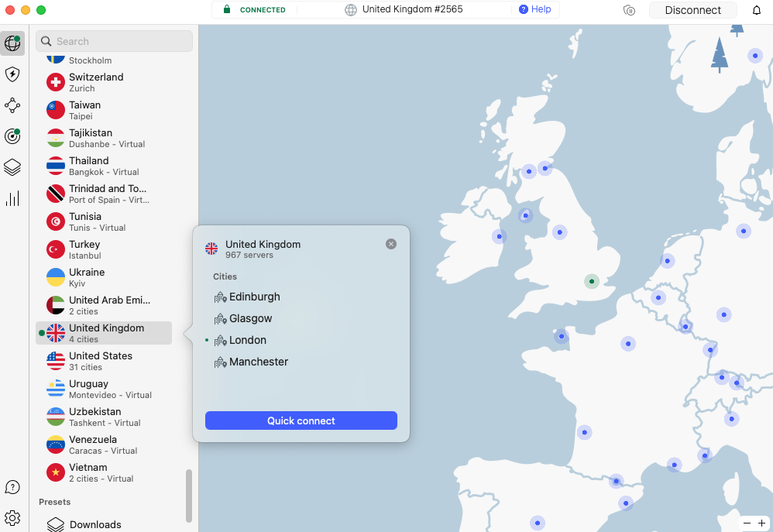
Task: Open the help question bubble icon
Action: 12,487
